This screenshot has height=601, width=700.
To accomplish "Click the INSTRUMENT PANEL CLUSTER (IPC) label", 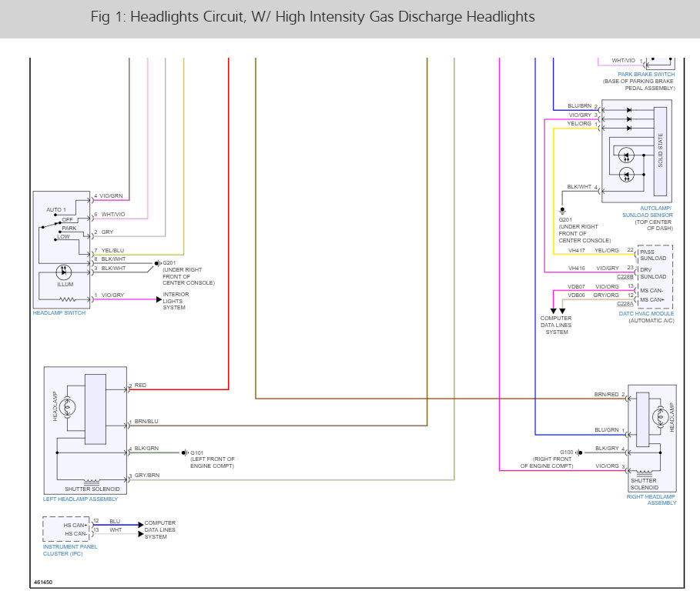I will [70, 550].
